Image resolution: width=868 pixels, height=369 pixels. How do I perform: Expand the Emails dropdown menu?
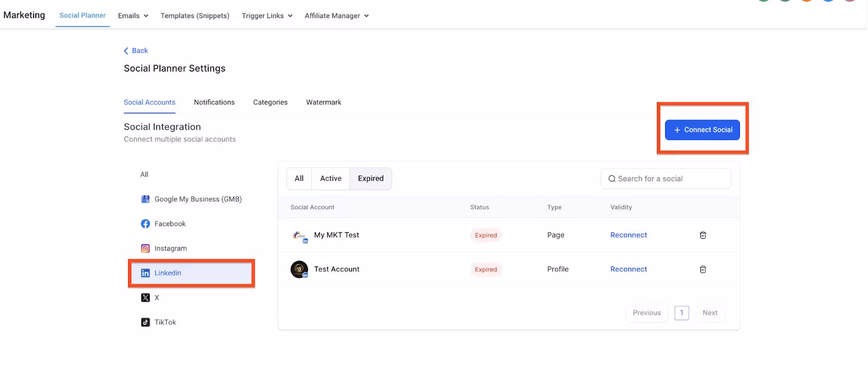[133, 16]
